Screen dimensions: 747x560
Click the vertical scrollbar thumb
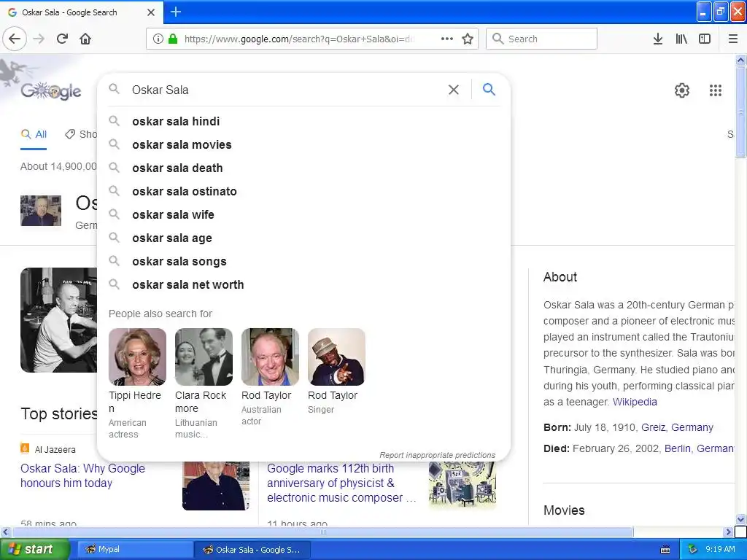point(740,112)
